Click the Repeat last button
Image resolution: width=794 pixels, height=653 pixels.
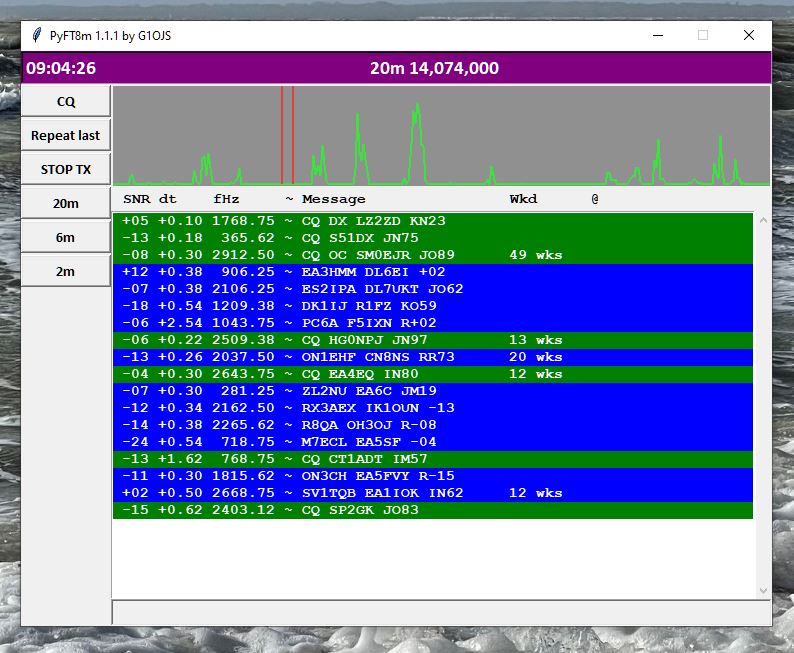click(x=66, y=135)
